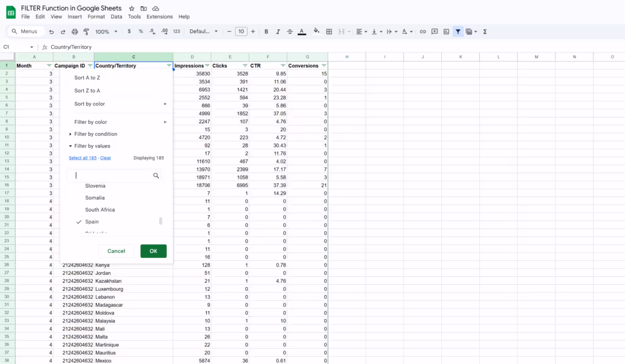Screen dimensions: 625x364
Task: Open the Extensions menu
Action: 159,16
